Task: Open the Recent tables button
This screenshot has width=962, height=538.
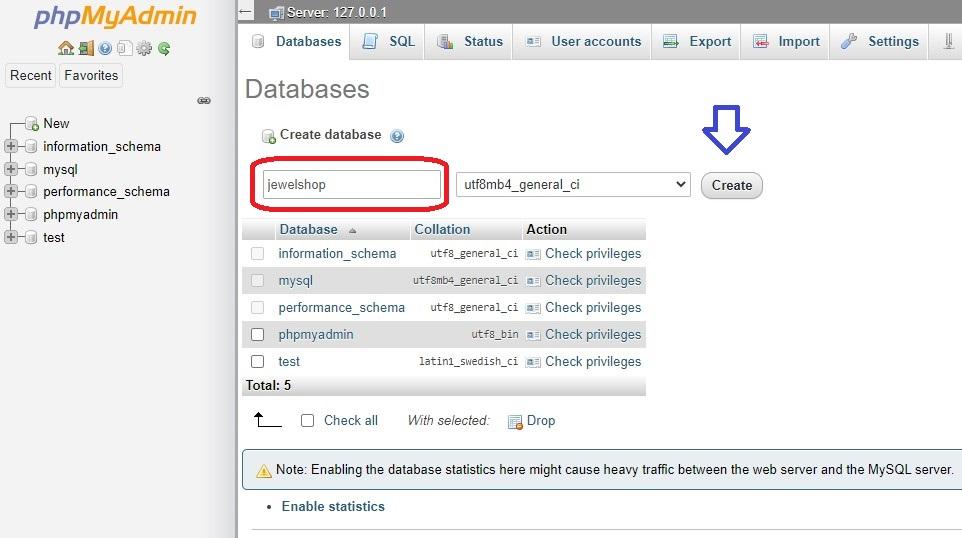Action: (31, 75)
